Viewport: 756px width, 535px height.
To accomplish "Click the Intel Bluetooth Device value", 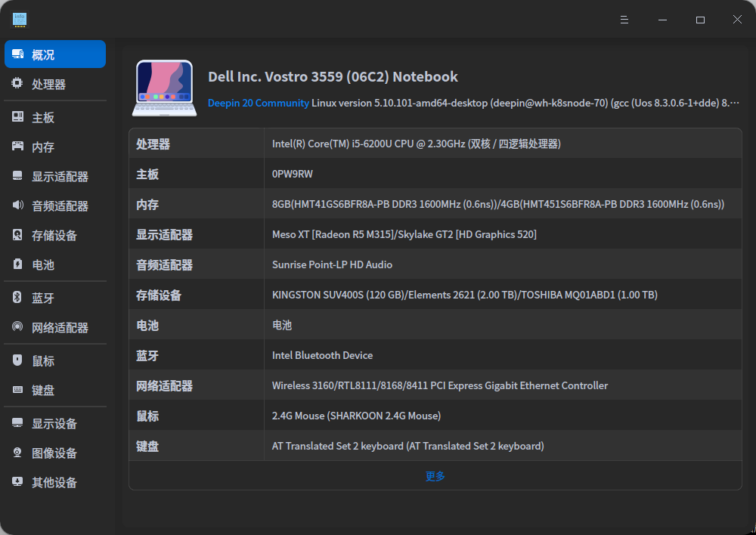I will coord(322,355).
